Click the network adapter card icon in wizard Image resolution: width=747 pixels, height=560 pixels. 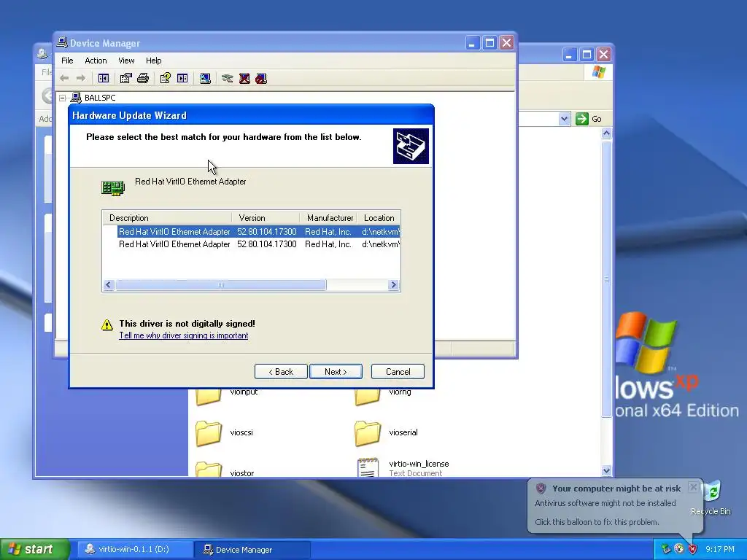(113, 187)
